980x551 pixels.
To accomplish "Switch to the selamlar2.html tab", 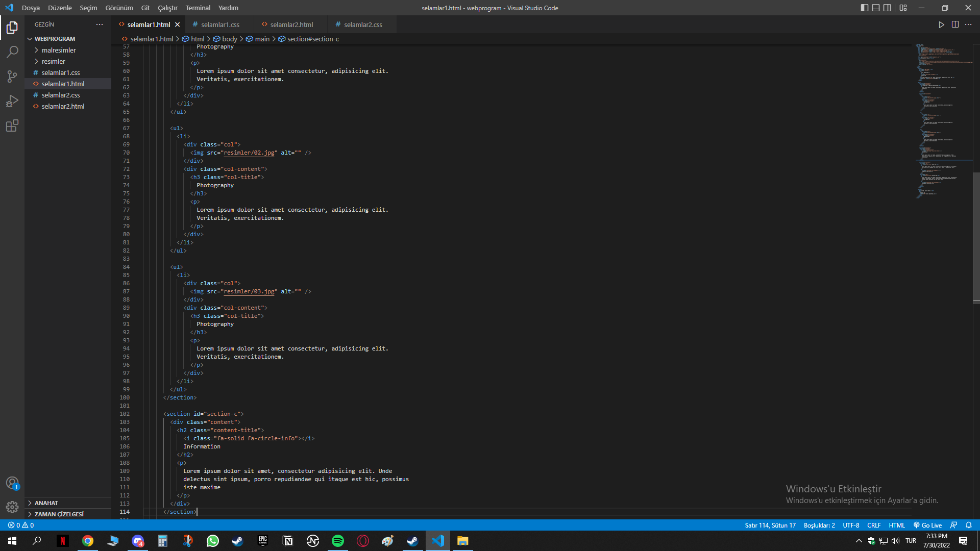I will click(x=291, y=24).
